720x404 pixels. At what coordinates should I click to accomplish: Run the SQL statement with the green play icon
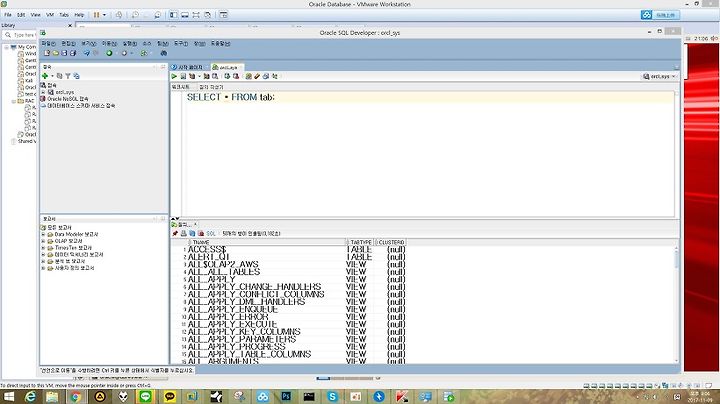pos(174,76)
